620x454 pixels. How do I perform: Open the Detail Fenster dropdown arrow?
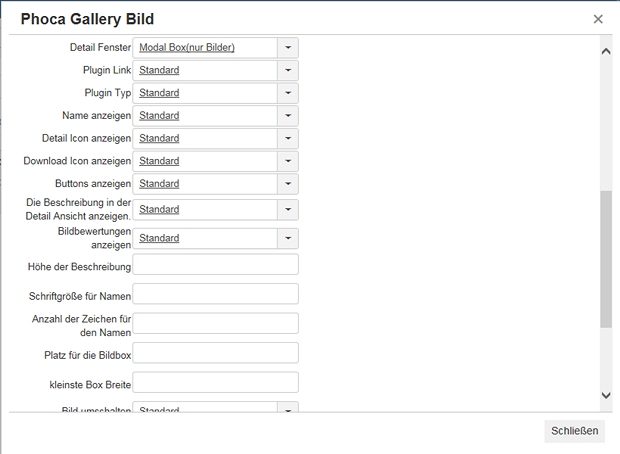point(287,48)
